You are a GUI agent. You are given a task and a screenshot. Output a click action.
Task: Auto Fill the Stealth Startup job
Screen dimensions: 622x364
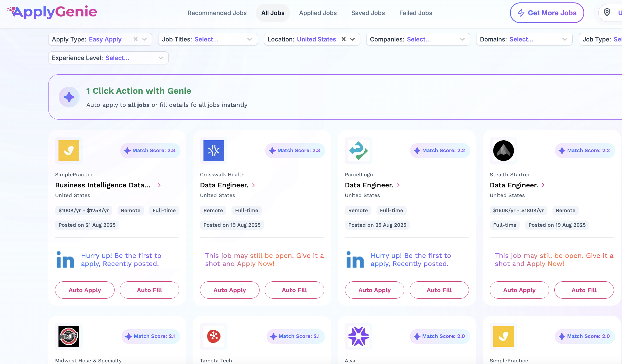tap(584, 290)
